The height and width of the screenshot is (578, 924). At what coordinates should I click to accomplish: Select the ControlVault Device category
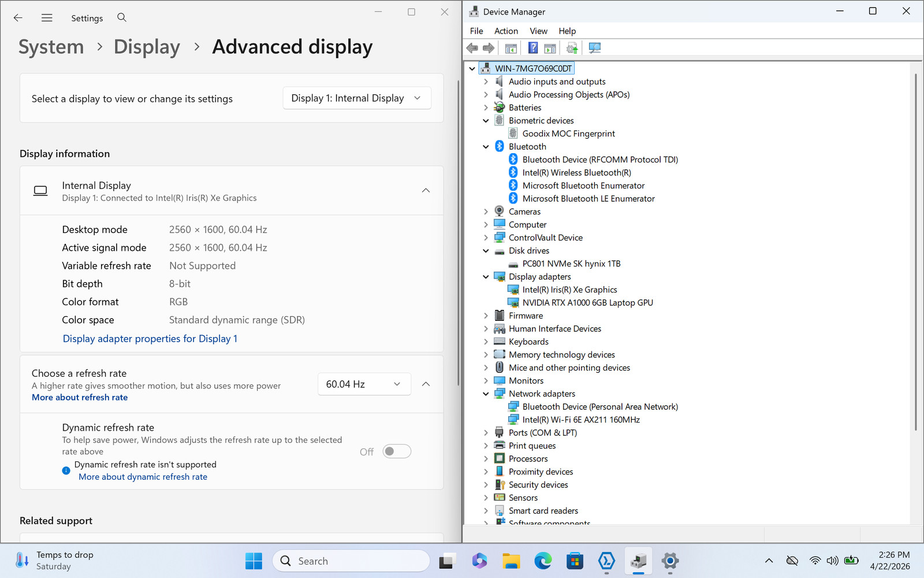click(x=545, y=238)
